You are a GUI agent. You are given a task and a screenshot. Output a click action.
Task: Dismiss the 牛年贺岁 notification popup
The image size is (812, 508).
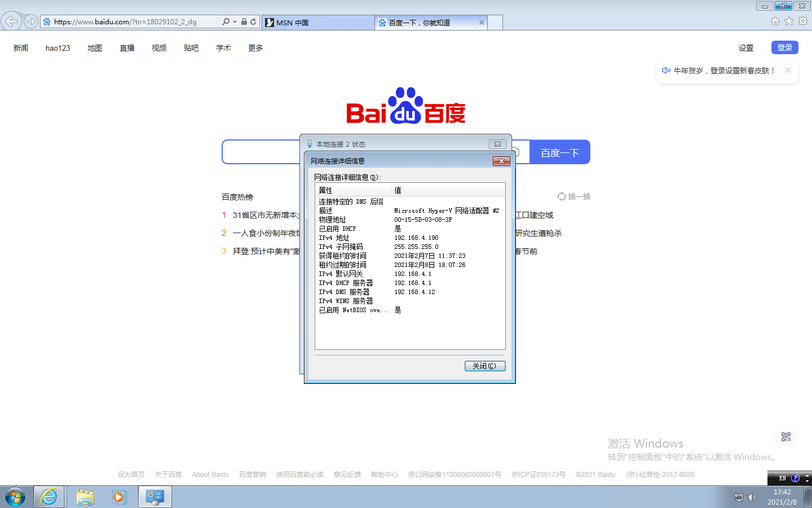coord(788,71)
